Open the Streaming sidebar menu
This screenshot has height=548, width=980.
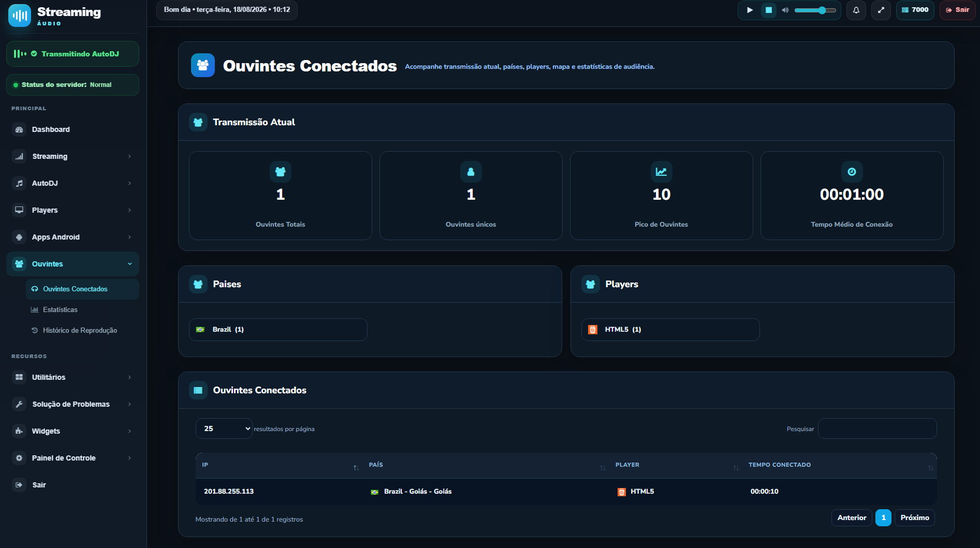click(x=72, y=156)
